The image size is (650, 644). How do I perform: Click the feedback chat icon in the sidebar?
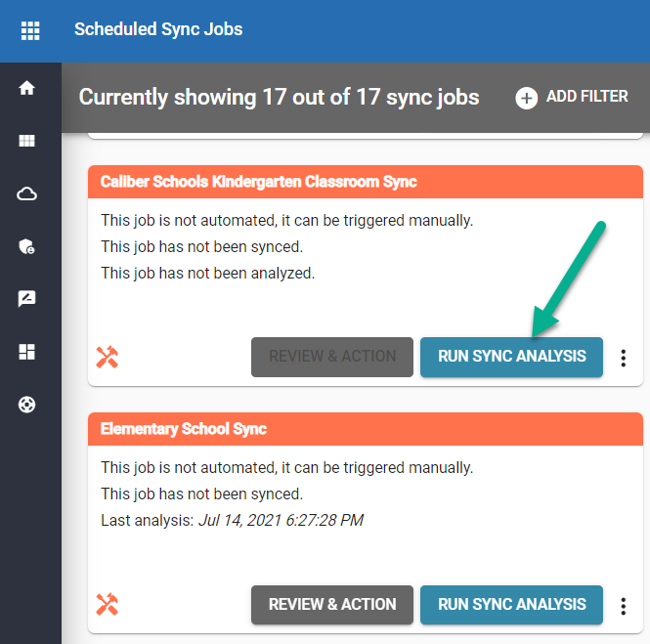[x=27, y=300]
